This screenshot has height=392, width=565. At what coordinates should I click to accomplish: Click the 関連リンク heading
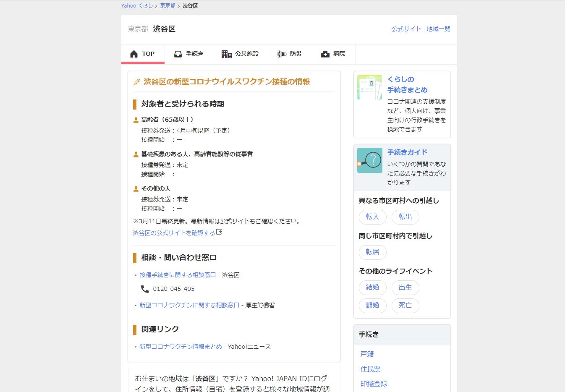pos(160,329)
